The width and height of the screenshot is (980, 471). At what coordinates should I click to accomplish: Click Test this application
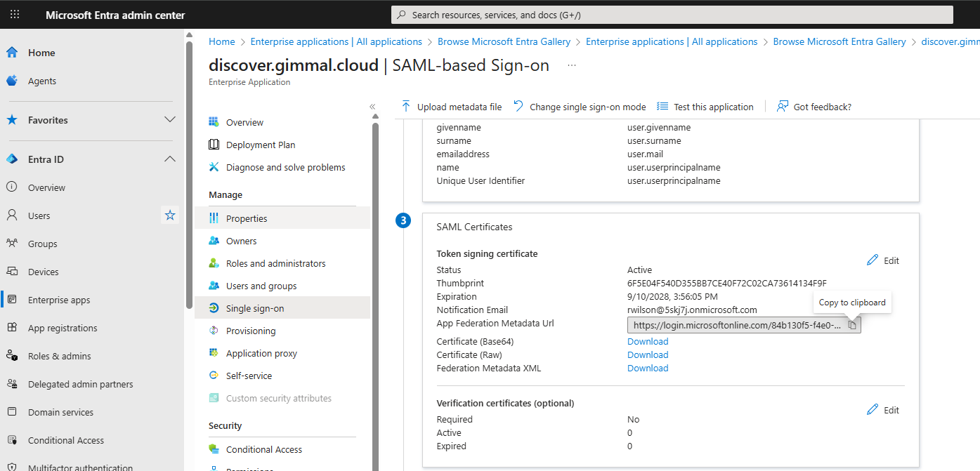(x=705, y=107)
